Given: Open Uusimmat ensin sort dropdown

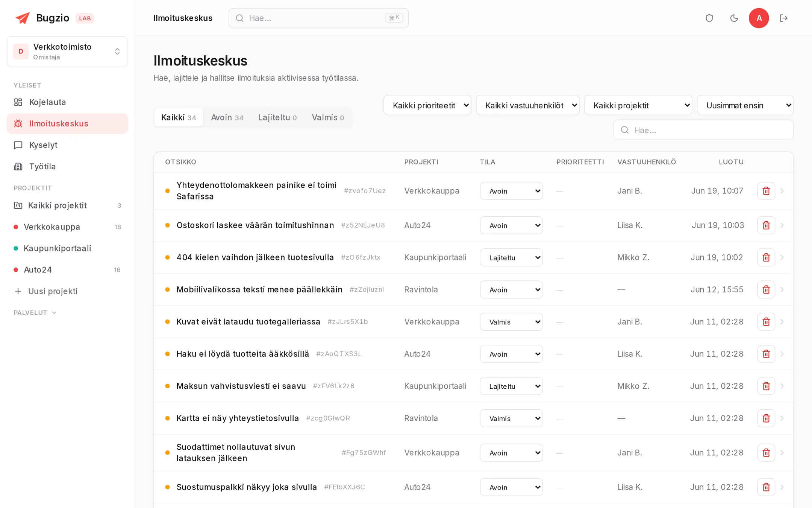Looking at the screenshot, I should tap(745, 105).
